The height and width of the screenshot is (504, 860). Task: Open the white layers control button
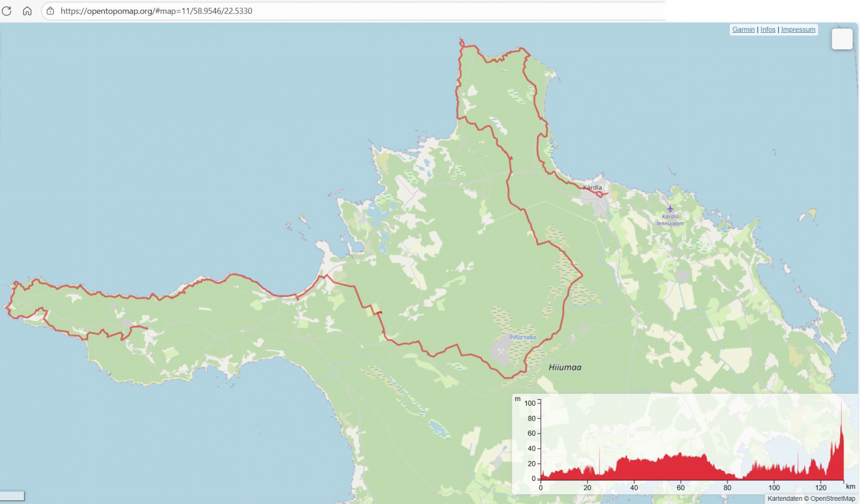click(842, 39)
